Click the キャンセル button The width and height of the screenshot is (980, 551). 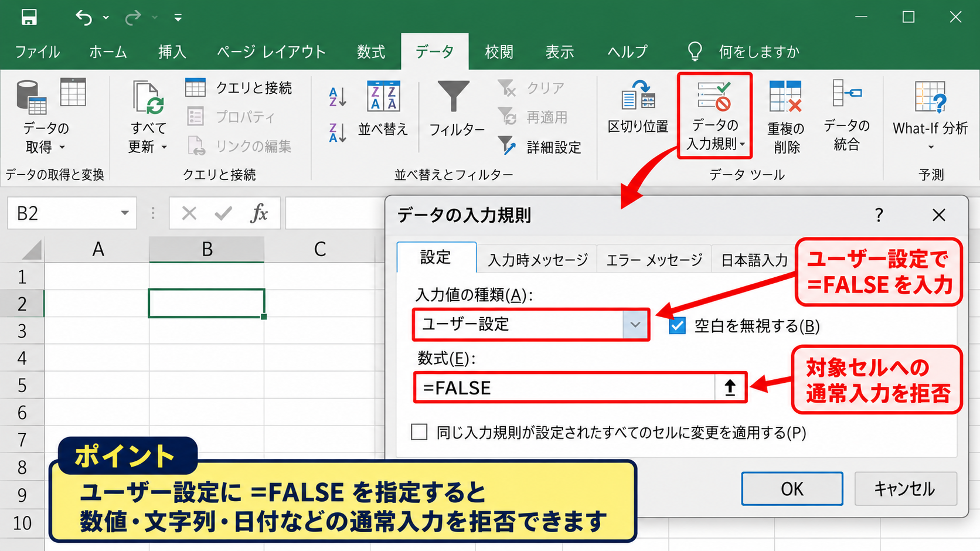(x=905, y=488)
